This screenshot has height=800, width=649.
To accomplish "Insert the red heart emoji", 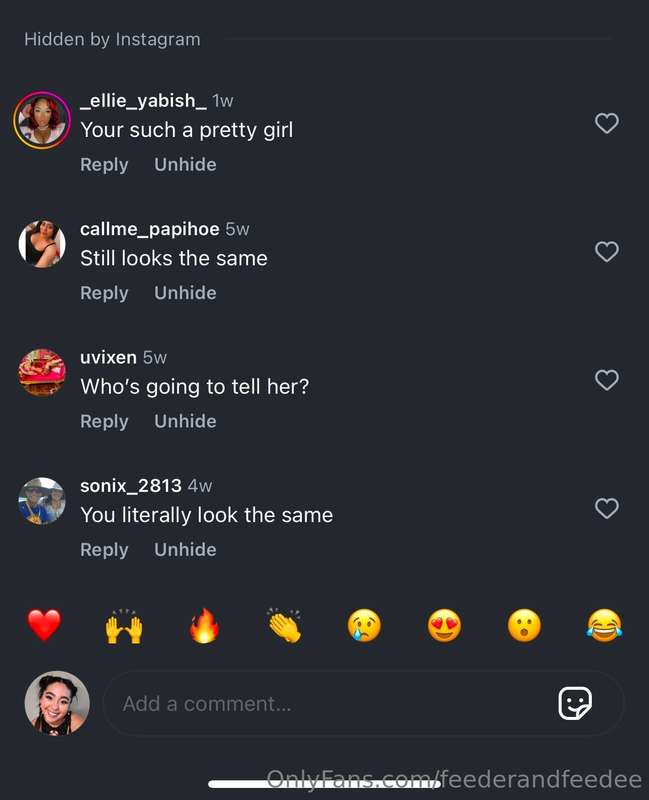I will click(44, 625).
